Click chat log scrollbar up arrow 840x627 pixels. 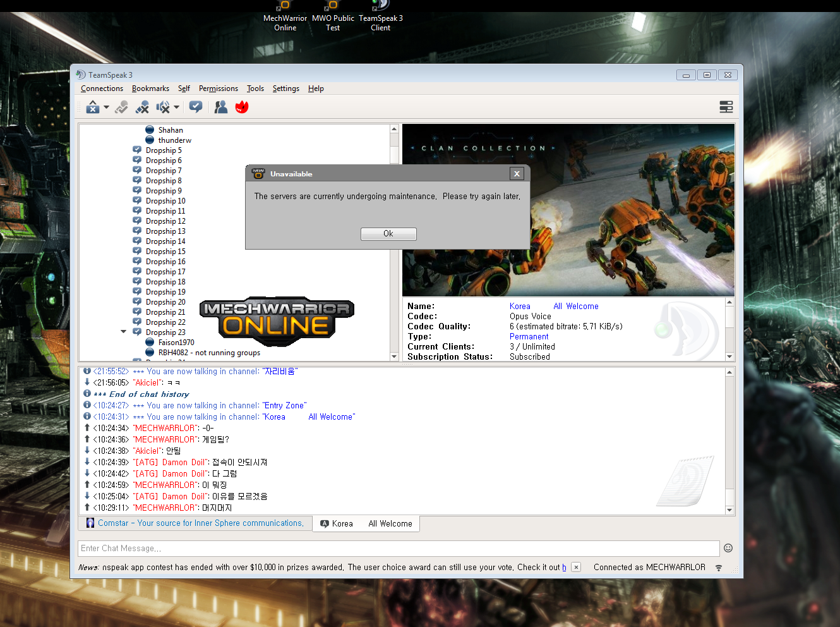pyautogui.click(x=729, y=372)
